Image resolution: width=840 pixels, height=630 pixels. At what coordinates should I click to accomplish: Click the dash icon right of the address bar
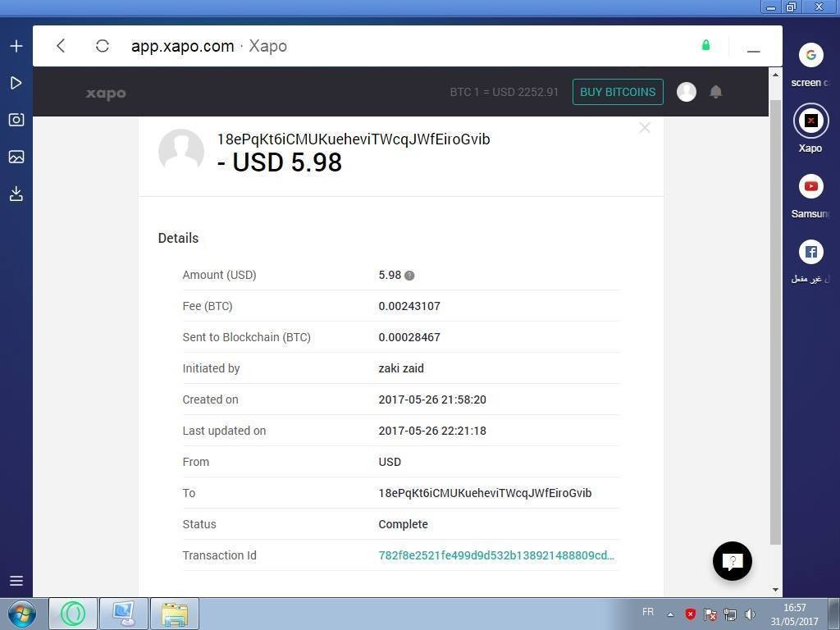click(754, 52)
